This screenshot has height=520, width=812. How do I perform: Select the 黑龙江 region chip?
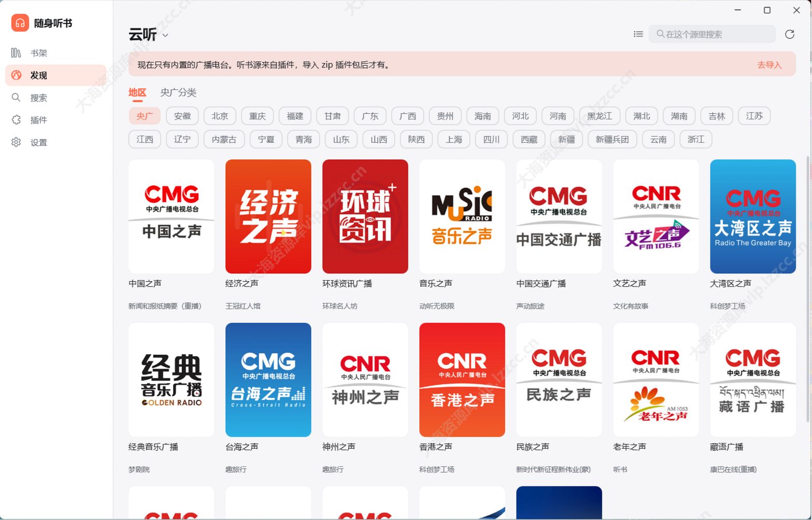click(599, 116)
